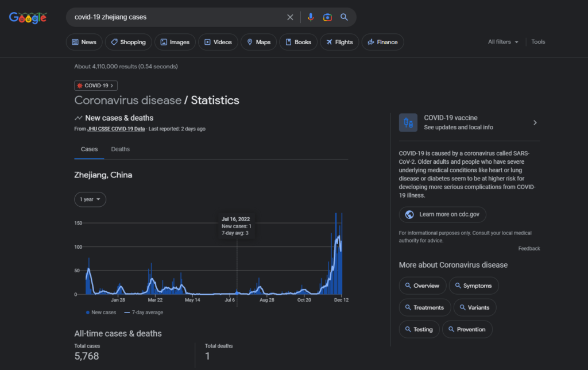The width and height of the screenshot is (588, 370).
Task: Open Flights results
Action: click(x=339, y=42)
